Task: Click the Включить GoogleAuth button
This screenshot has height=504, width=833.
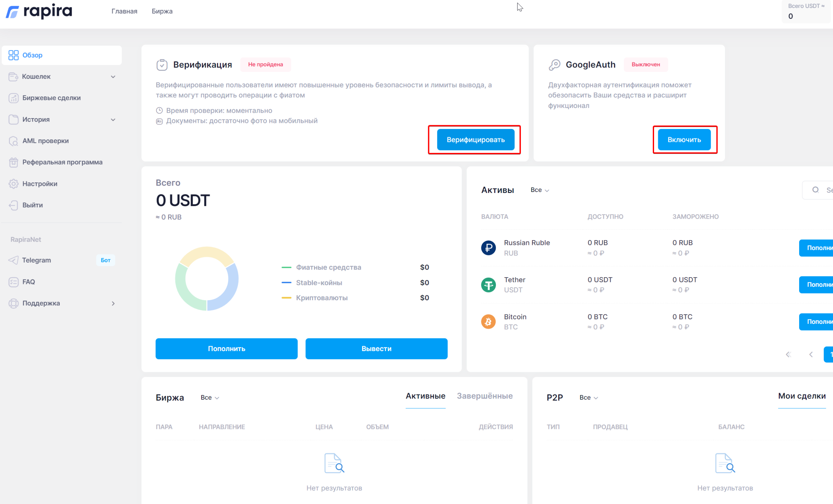Action: (684, 140)
